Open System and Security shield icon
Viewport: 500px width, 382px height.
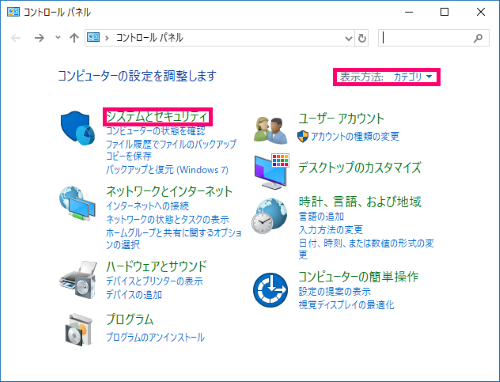click(x=77, y=128)
